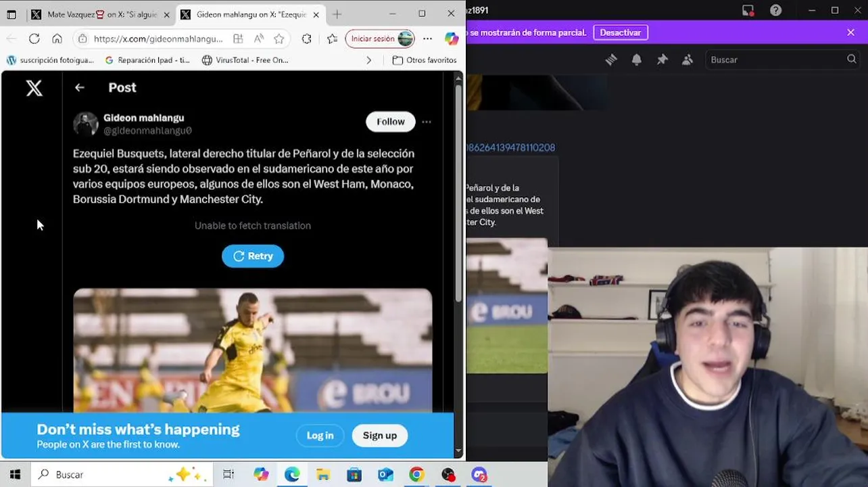Open the three-dot menu on Gideon's post
Screen dimensions: 868x487
(427, 122)
